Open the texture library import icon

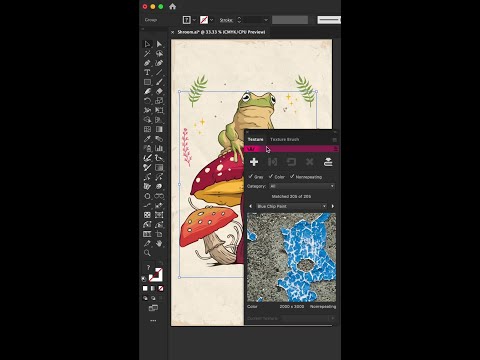click(328, 162)
